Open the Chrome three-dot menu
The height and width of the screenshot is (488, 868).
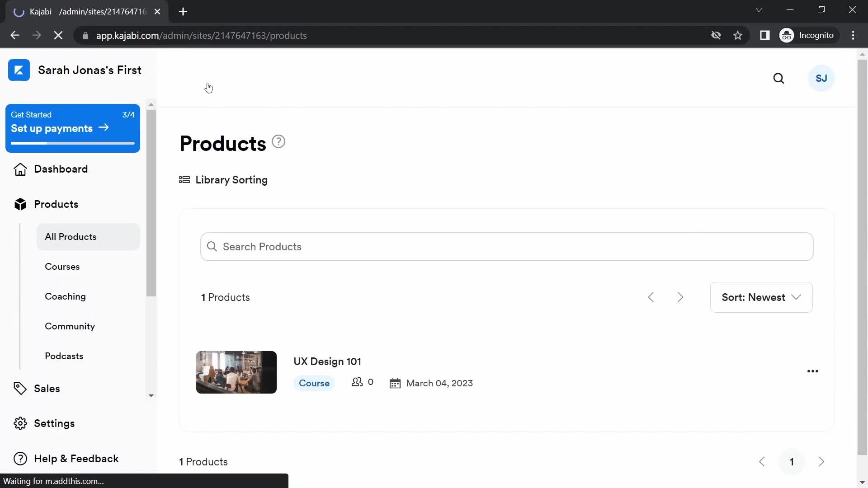[x=853, y=35]
